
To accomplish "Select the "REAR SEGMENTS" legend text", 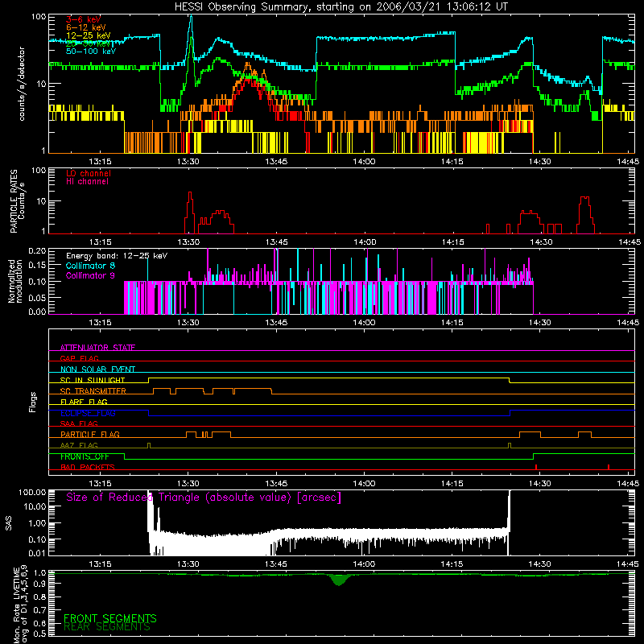I will [x=107, y=627].
